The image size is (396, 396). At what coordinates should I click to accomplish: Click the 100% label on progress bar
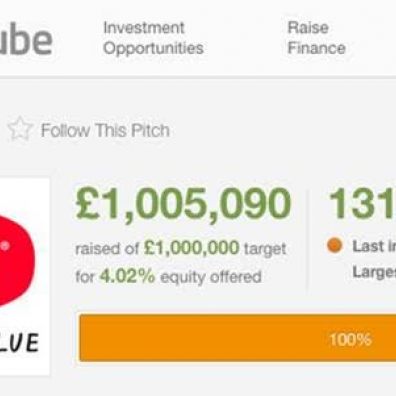pyautogui.click(x=350, y=340)
